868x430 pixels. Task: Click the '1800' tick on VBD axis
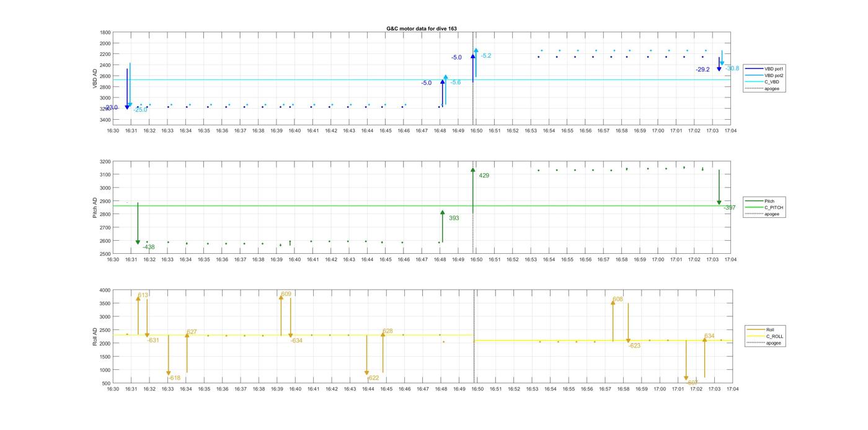105,33
